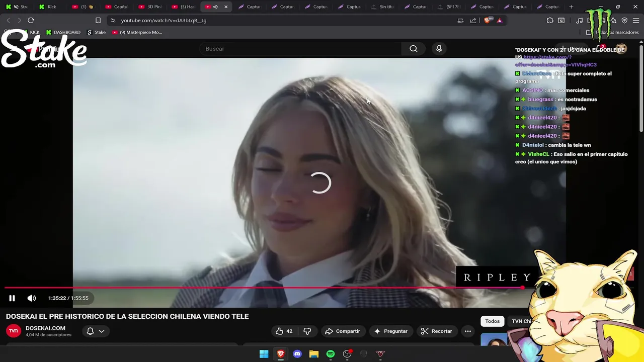
Task: Expand the notification bell dropdown
Action: coord(96,331)
